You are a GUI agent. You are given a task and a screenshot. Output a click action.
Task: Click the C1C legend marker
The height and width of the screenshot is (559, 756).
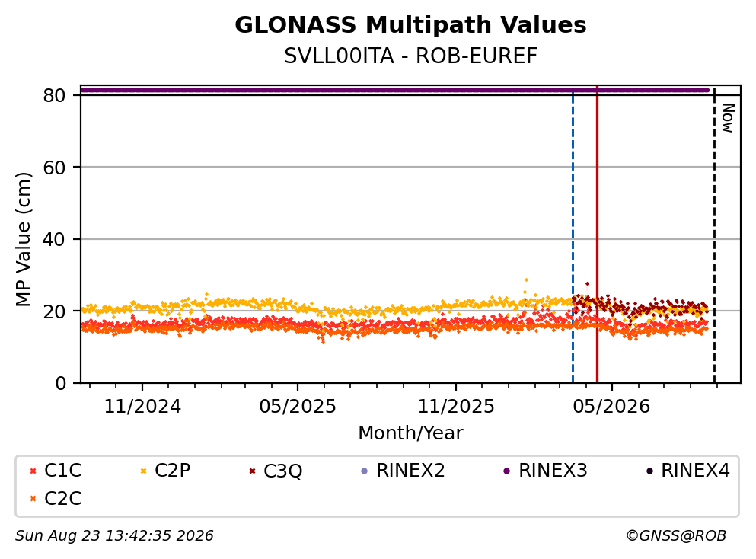point(33,471)
